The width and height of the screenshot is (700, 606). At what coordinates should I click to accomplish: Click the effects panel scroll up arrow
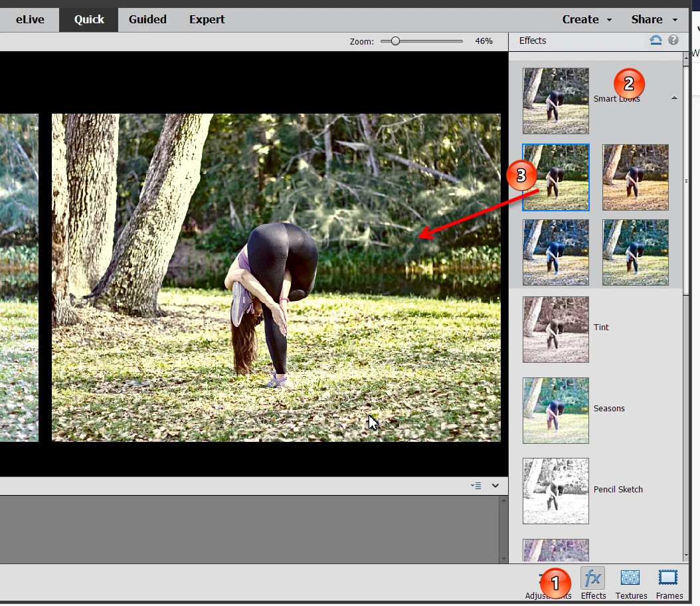(686, 58)
